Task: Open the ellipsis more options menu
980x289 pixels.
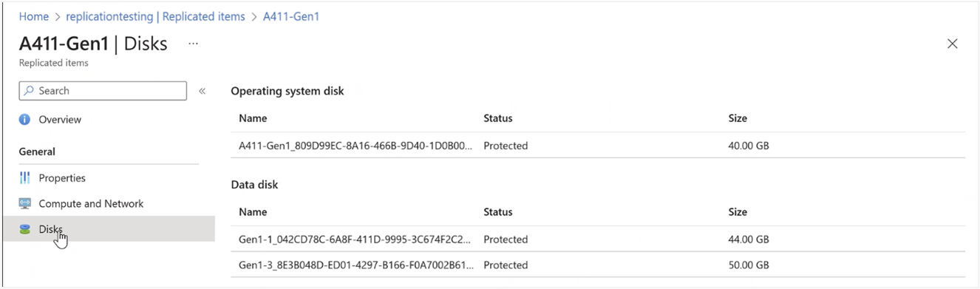Action: point(193,44)
